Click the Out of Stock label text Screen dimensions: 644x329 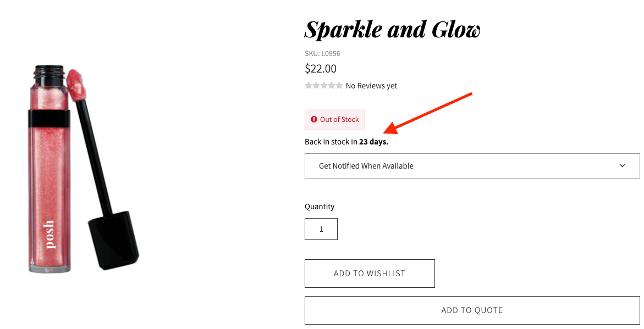[339, 119]
